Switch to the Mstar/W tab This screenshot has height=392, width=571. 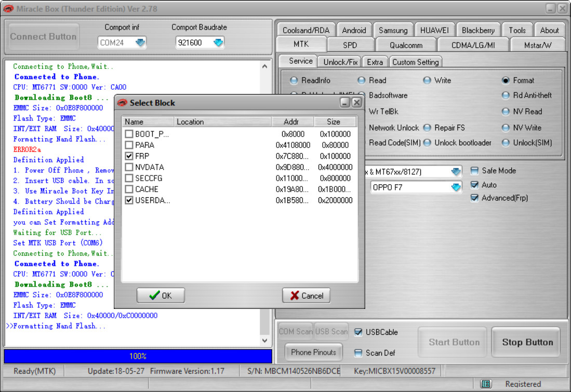538,45
